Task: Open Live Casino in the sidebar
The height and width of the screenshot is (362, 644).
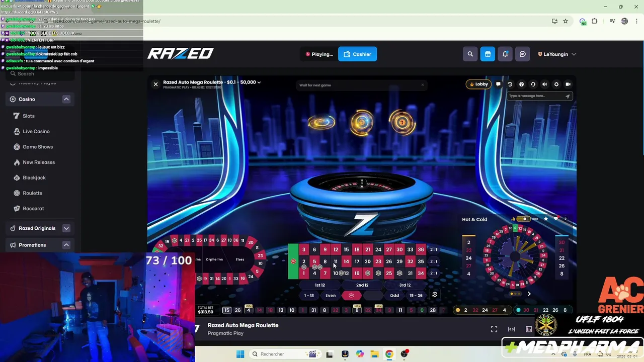Action: click(36, 131)
